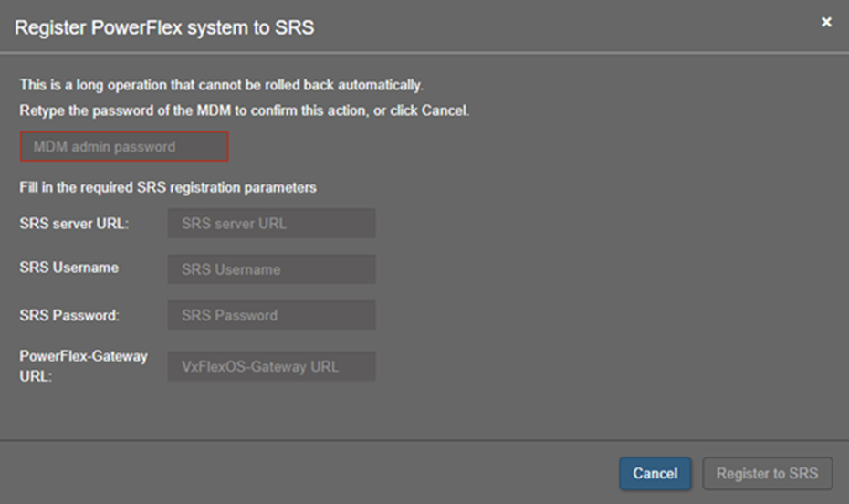849x504 pixels.
Task: Select the SRS Username text box
Action: 271,269
